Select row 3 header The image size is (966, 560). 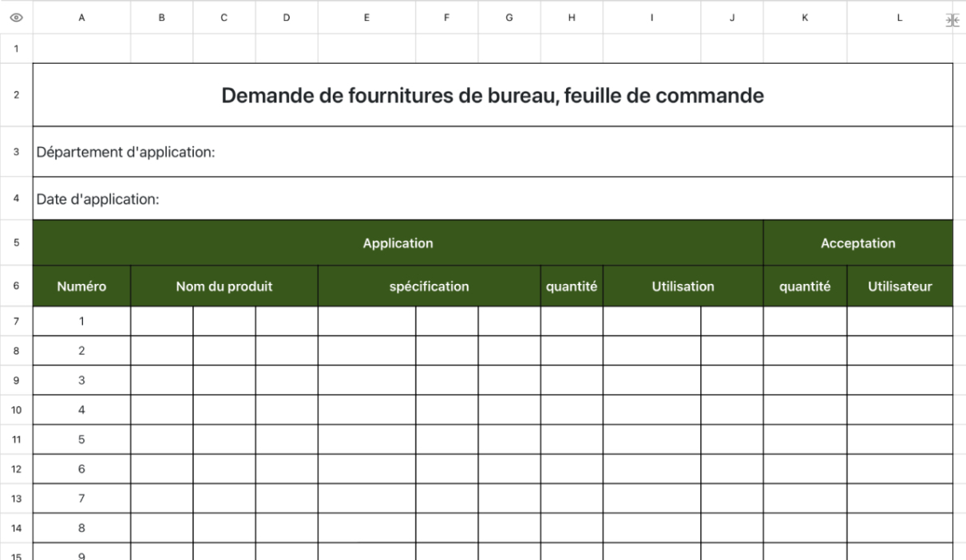point(16,152)
